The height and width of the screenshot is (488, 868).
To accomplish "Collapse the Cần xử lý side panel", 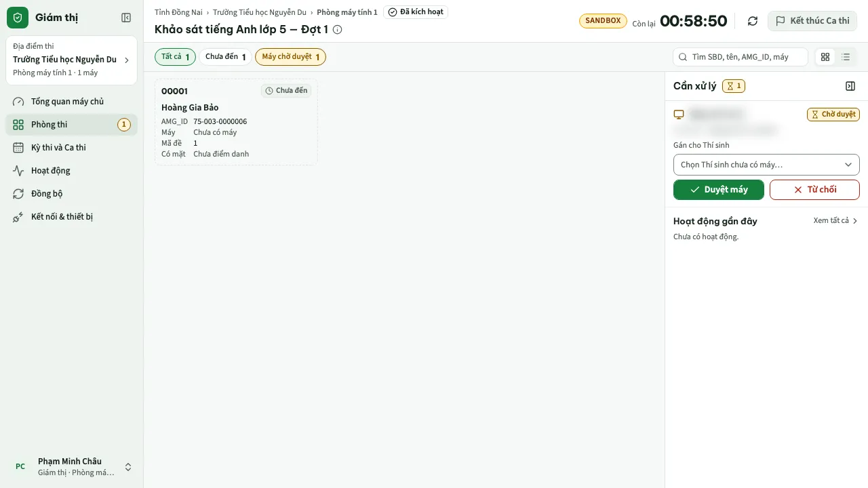I will click(x=850, y=86).
